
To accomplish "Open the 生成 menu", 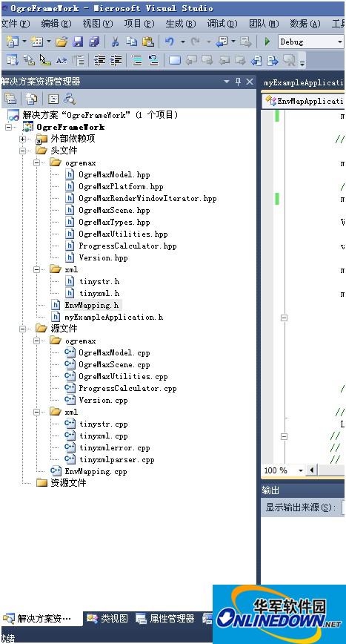I will [x=181, y=24].
